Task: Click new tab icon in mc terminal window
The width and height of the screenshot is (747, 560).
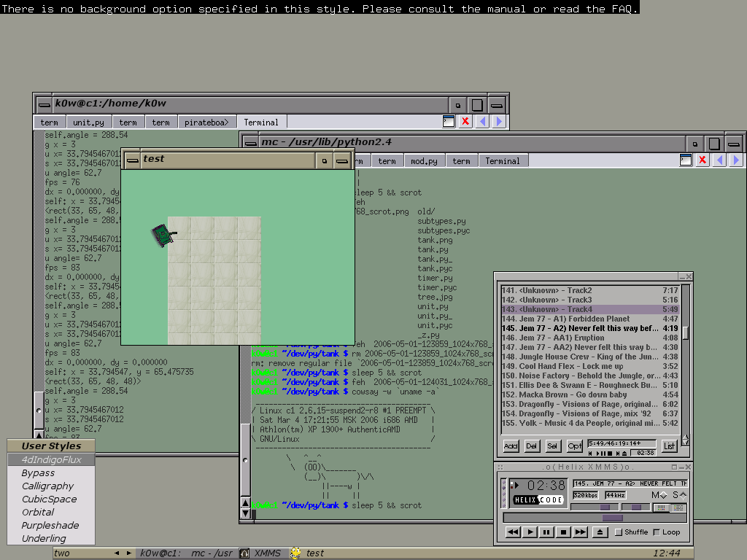Action: tap(686, 160)
